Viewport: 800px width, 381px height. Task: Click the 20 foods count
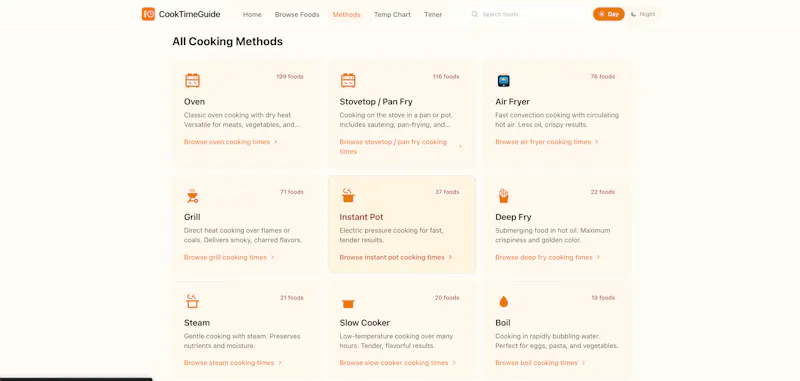click(447, 297)
